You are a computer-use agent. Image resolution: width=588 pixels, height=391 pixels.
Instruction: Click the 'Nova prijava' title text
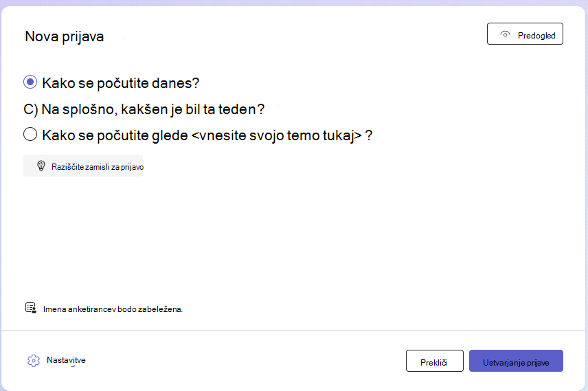pos(64,36)
